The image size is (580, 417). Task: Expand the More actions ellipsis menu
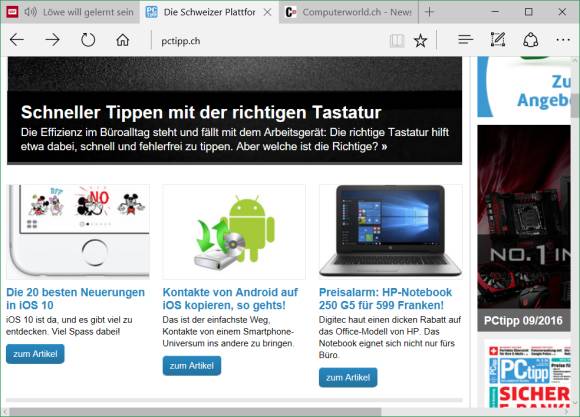(x=563, y=40)
